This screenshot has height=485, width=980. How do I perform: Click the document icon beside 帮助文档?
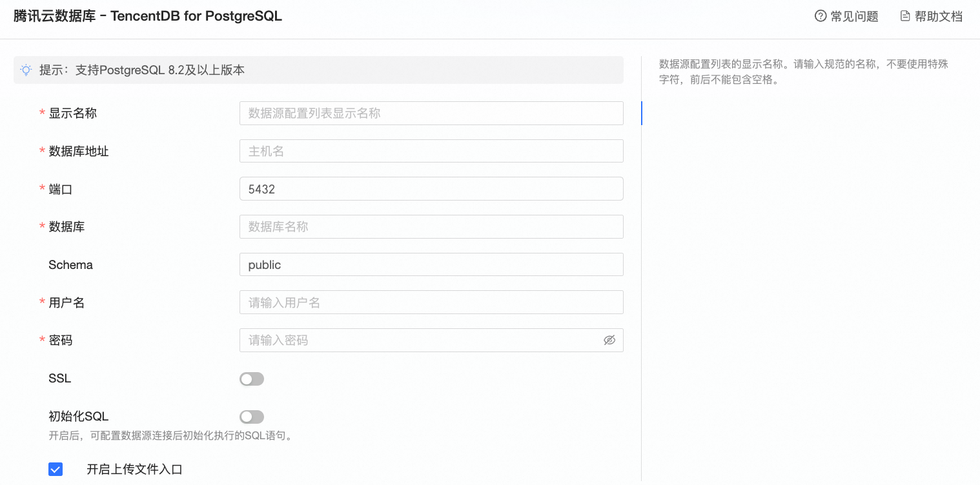pyautogui.click(x=905, y=16)
